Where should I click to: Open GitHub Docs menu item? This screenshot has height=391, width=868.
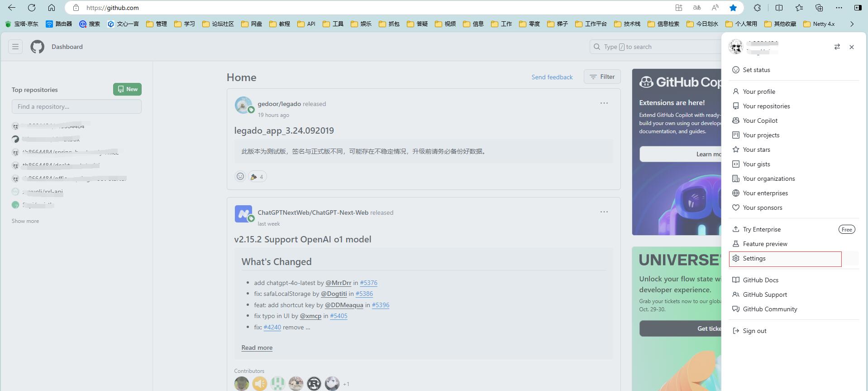tap(794, 280)
